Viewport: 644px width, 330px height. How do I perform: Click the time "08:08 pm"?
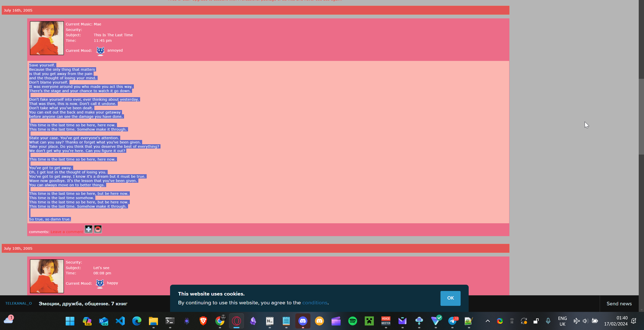click(x=102, y=273)
